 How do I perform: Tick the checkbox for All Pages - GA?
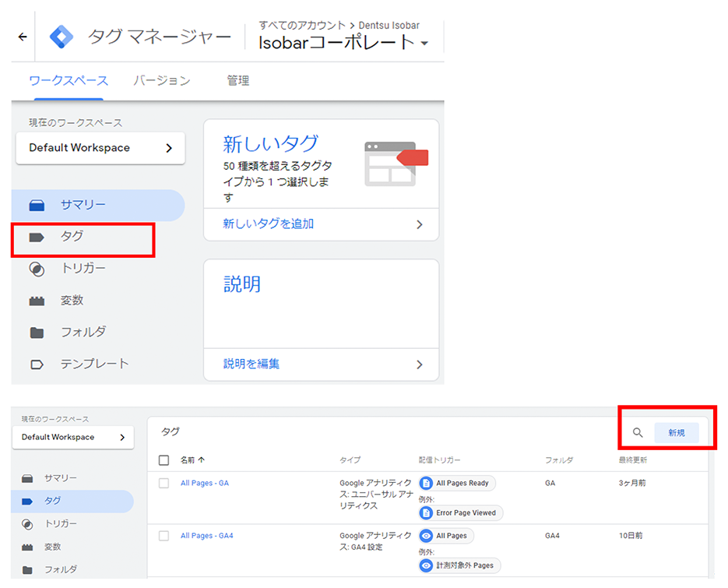[164, 484]
